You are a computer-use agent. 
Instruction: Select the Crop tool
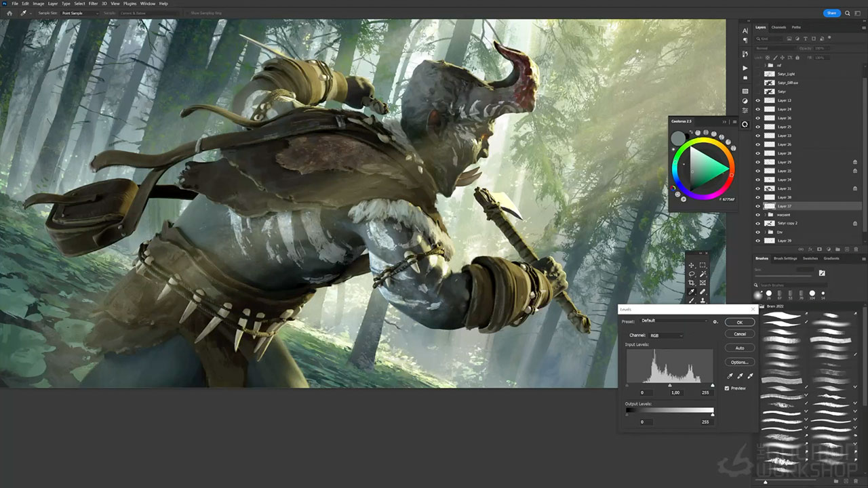coord(692,283)
